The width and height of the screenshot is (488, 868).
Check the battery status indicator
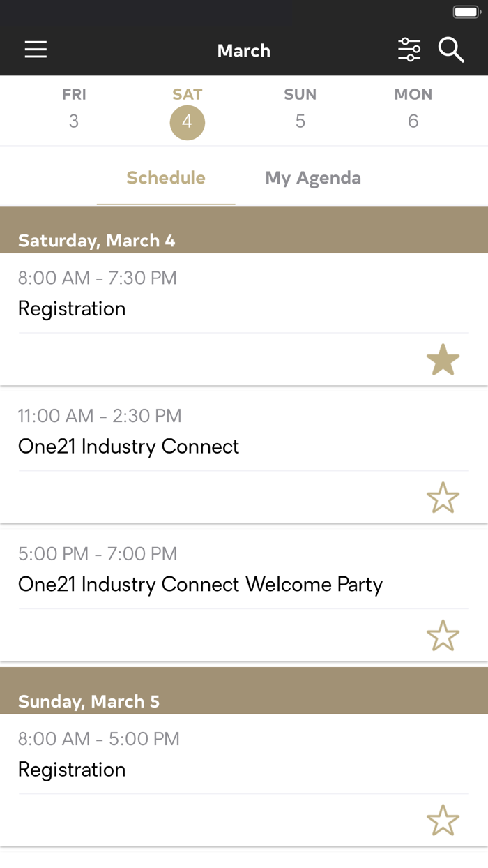click(x=466, y=10)
